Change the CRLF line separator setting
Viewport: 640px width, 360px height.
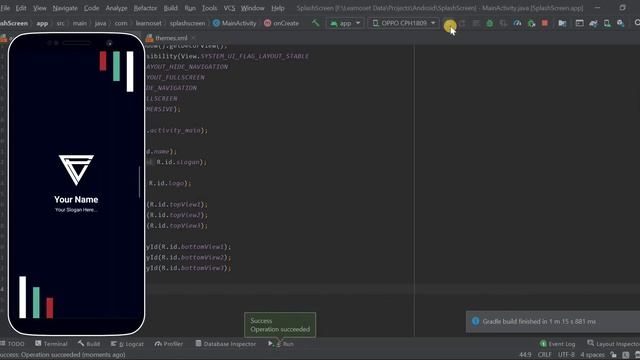pyautogui.click(x=544, y=355)
